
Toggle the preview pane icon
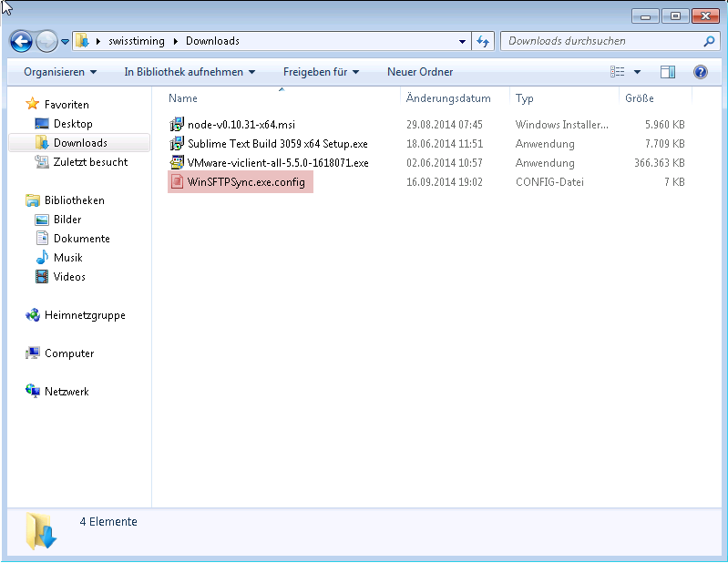pyautogui.click(x=668, y=72)
